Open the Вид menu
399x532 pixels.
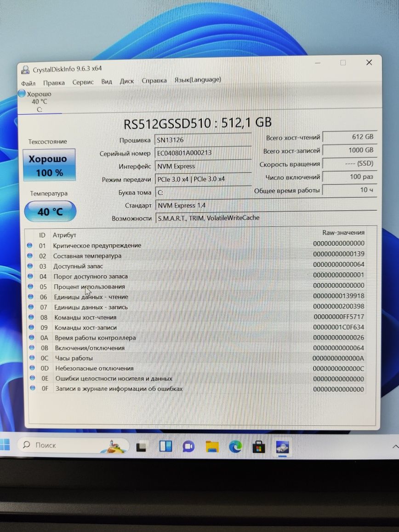point(107,82)
